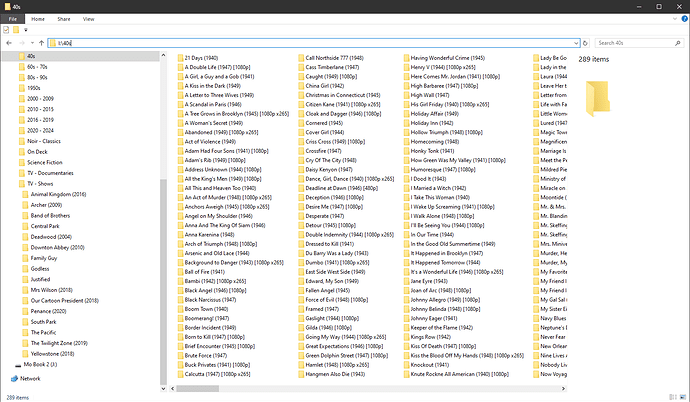Open Customize Quick Access Toolbar dropdown
690x402 pixels.
(26, 30)
